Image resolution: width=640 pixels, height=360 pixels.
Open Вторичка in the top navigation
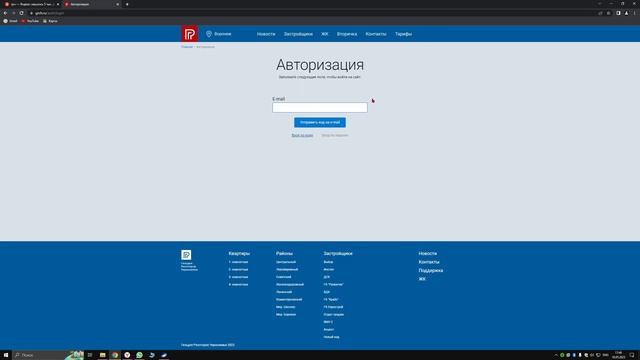click(x=347, y=34)
